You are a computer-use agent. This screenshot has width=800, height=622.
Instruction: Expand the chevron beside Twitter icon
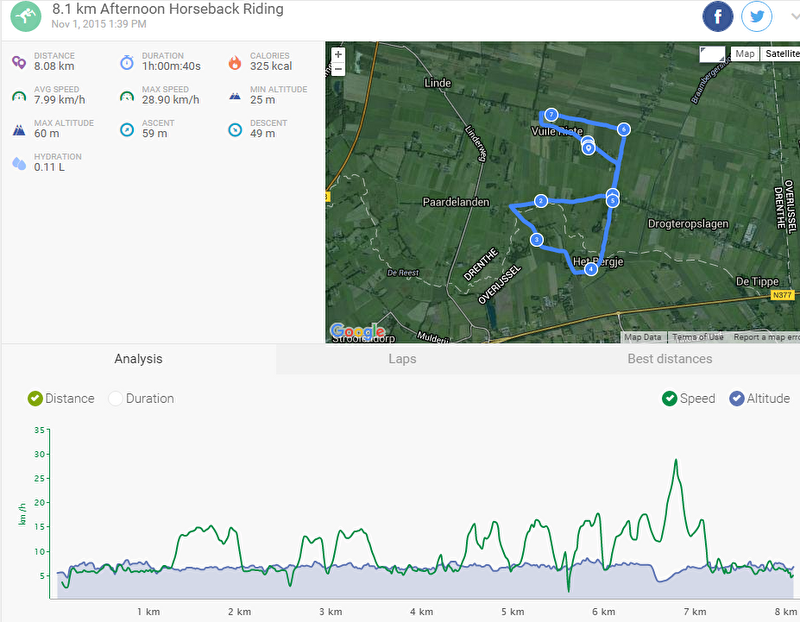(794, 16)
